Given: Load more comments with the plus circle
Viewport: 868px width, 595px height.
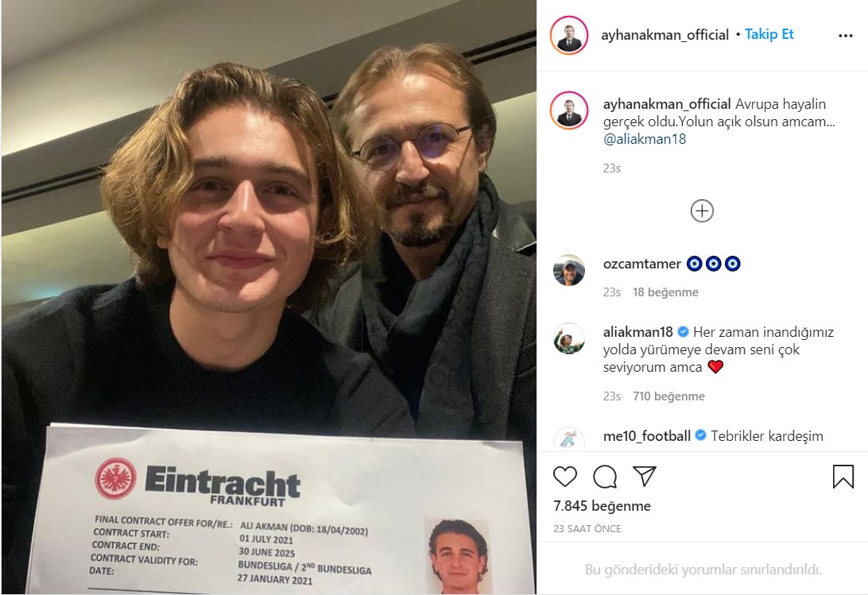Looking at the screenshot, I should 702,211.
